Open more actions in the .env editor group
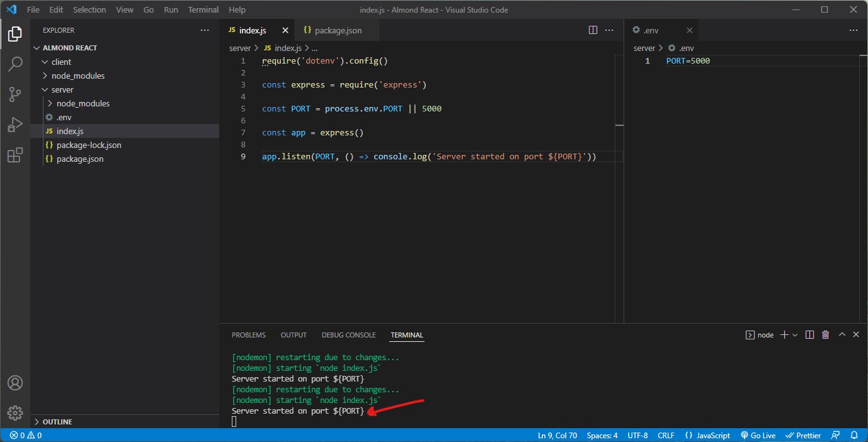 click(x=854, y=30)
